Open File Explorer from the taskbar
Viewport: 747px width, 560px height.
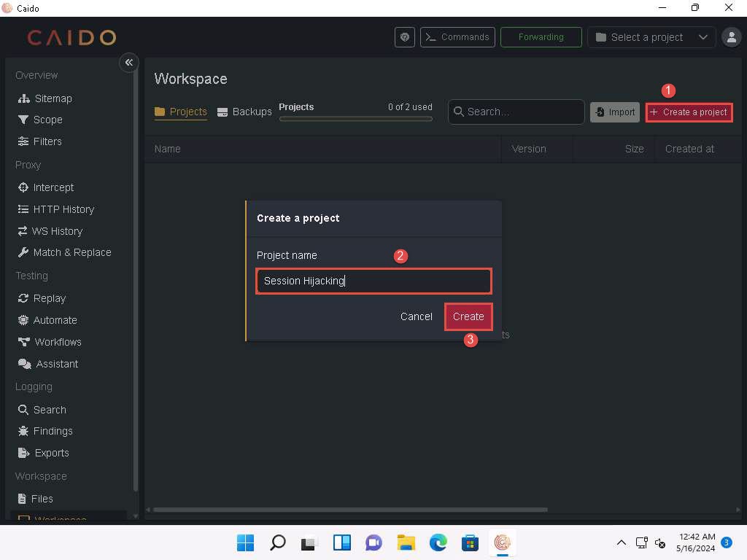click(x=406, y=542)
